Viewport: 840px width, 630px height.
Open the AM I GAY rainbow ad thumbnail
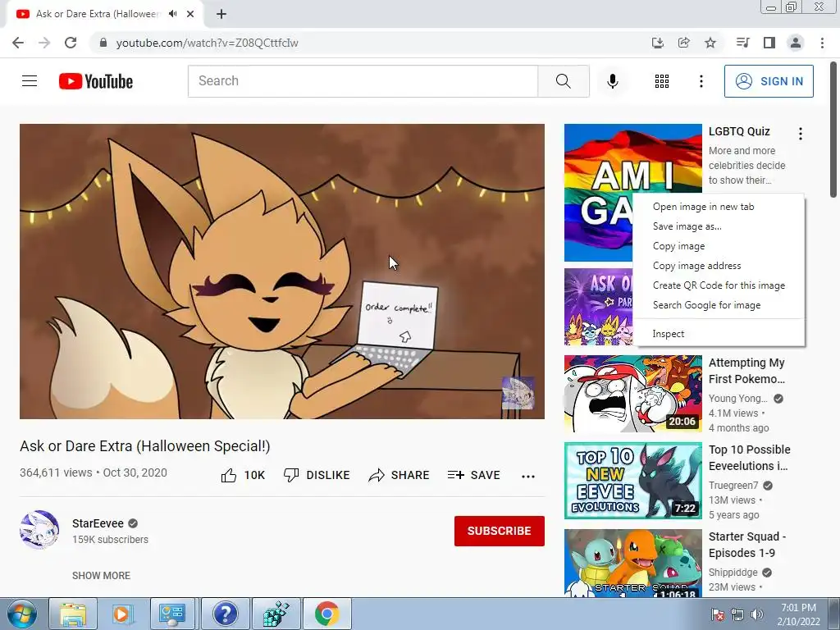598,193
